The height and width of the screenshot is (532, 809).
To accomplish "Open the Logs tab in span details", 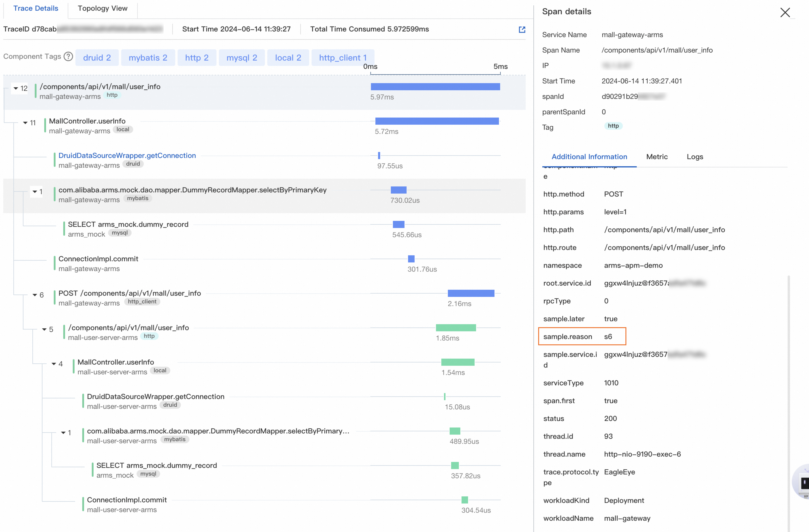I will (695, 157).
